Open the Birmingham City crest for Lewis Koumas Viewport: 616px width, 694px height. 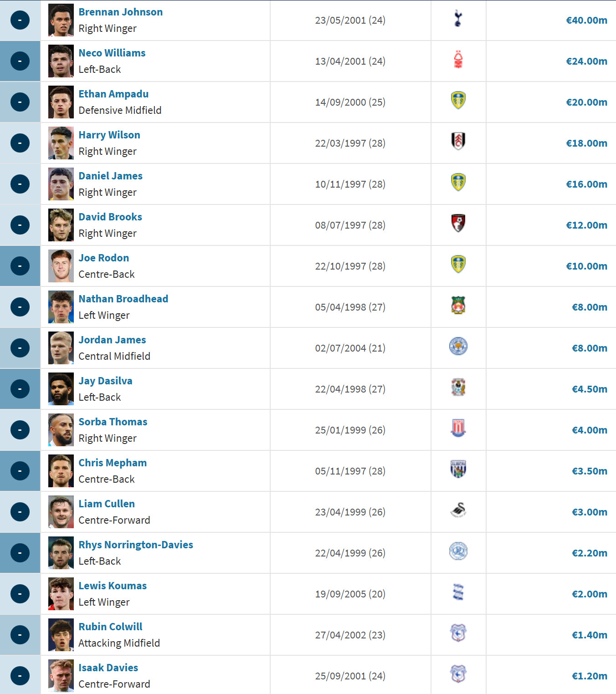click(458, 592)
